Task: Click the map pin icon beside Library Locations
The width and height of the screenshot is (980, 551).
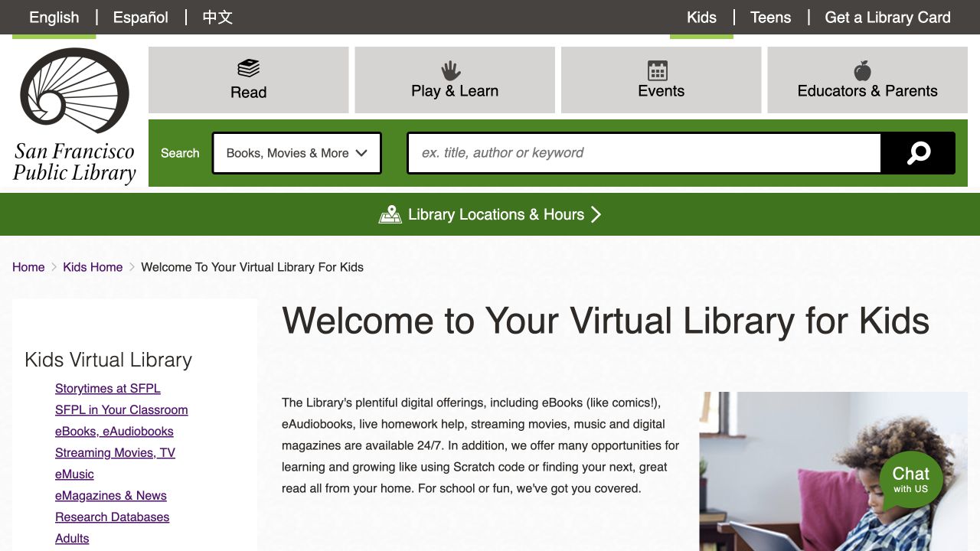Action: 390,214
